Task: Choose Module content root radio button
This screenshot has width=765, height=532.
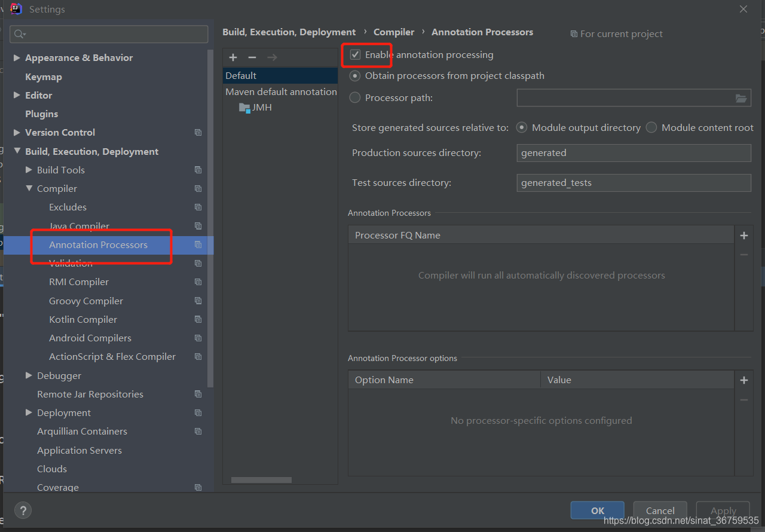Action: (651, 127)
